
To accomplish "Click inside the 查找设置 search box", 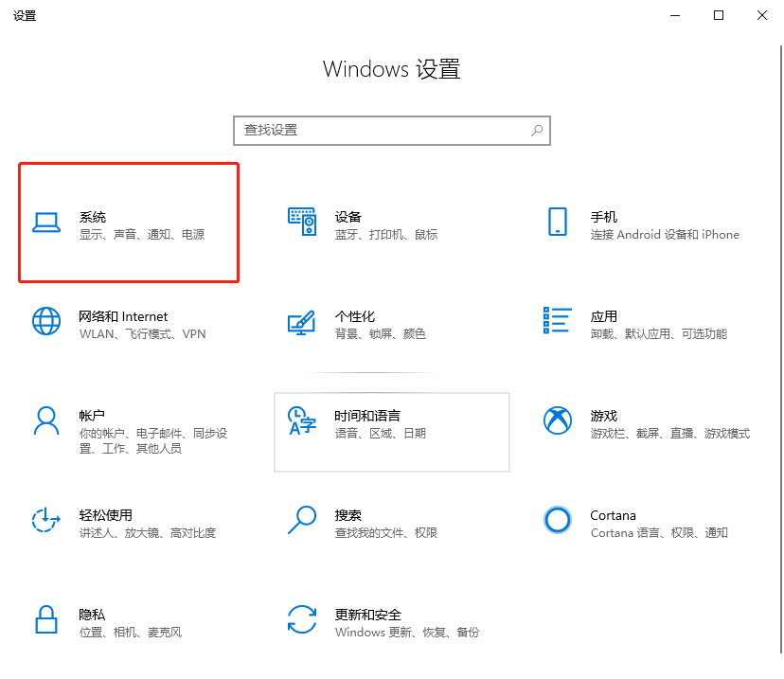I will coord(379,130).
